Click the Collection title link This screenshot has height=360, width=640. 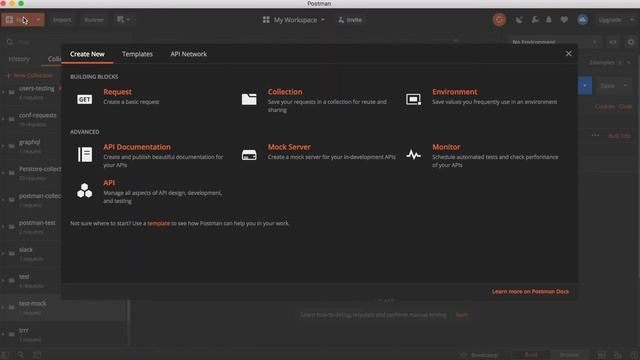coord(285,92)
